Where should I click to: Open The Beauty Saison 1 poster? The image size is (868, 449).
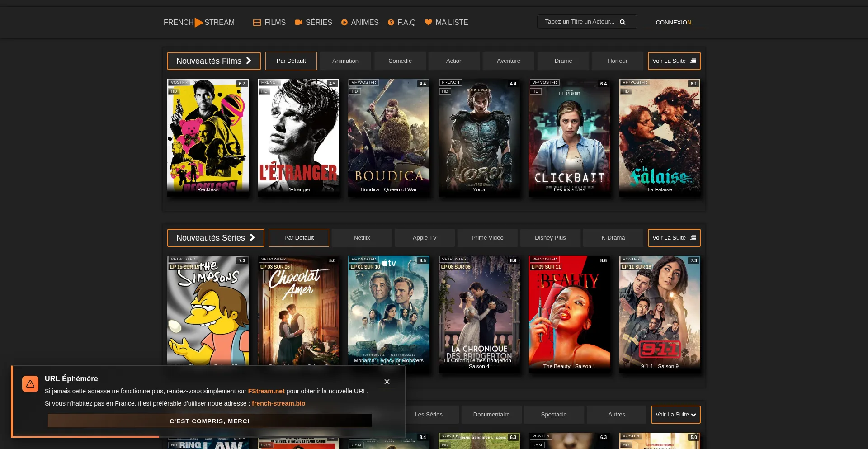pyautogui.click(x=570, y=314)
